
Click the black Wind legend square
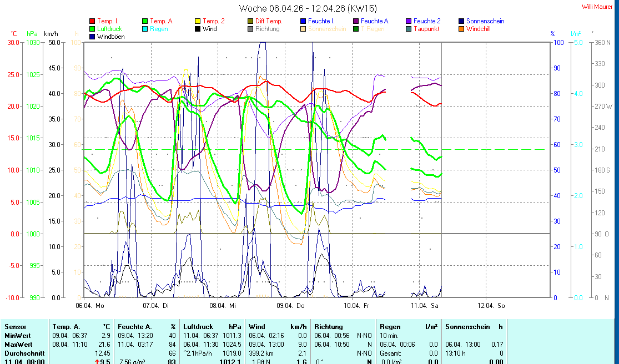pyautogui.click(x=198, y=29)
